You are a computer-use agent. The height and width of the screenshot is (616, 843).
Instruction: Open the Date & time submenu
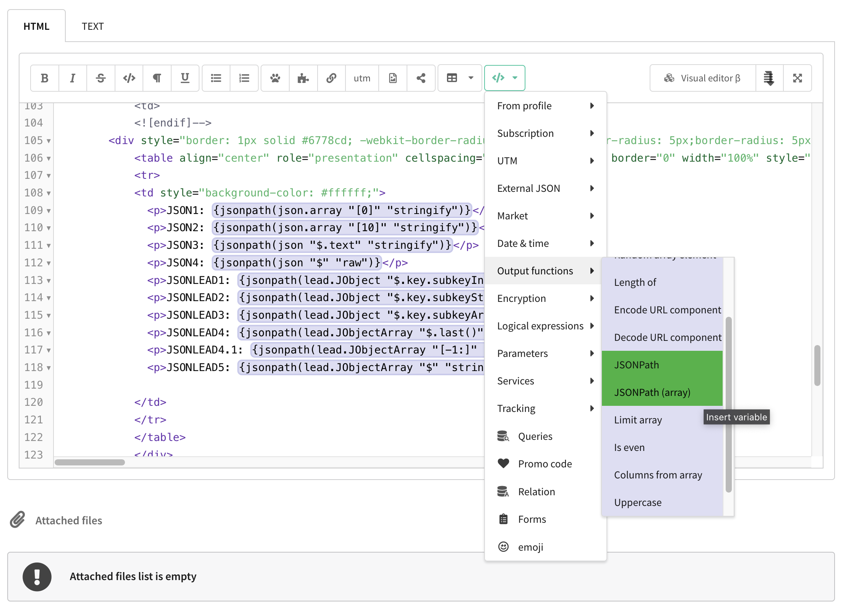tap(546, 243)
